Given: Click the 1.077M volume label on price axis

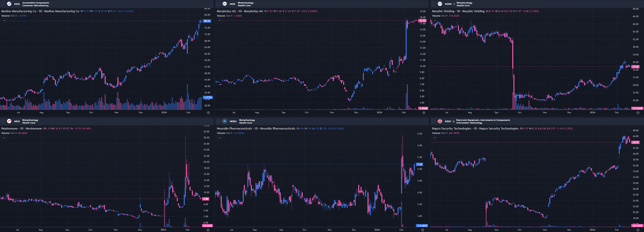Looking at the screenshot, I should (208, 97).
